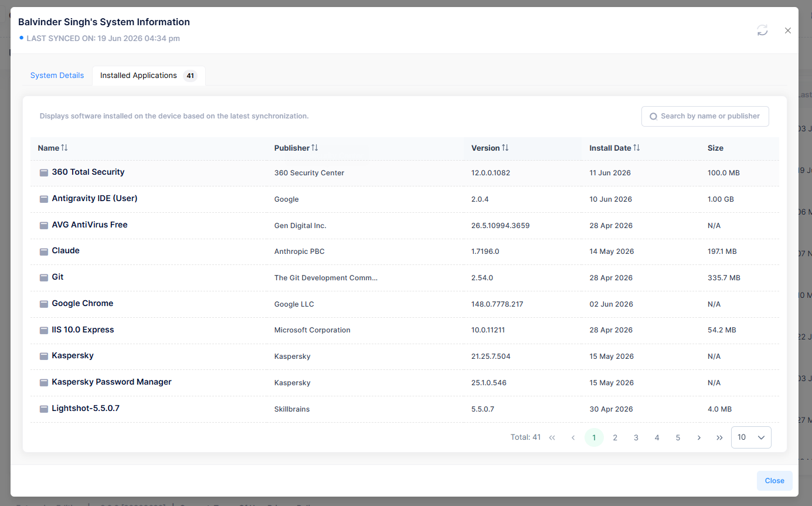Click the refresh sync icon
The image size is (812, 506).
point(762,30)
